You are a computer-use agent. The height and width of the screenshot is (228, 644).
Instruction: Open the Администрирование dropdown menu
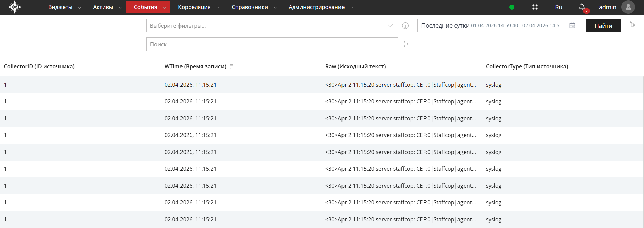[321, 7]
